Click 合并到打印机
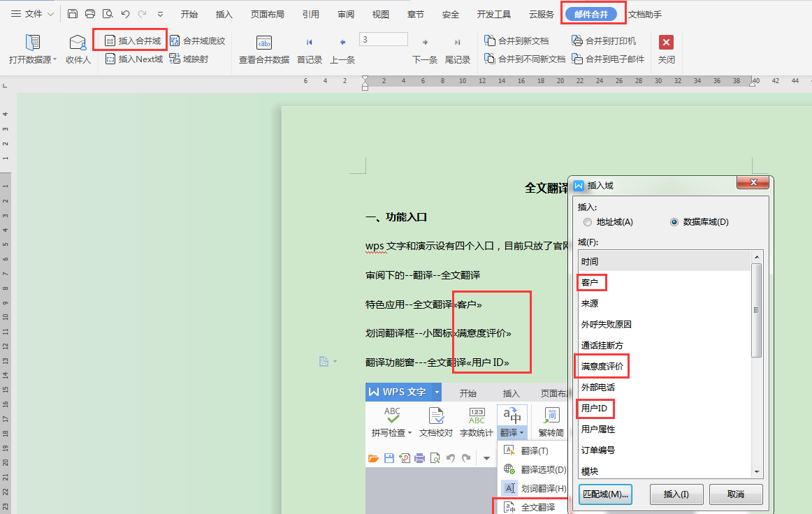812x514 pixels. coord(604,41)
